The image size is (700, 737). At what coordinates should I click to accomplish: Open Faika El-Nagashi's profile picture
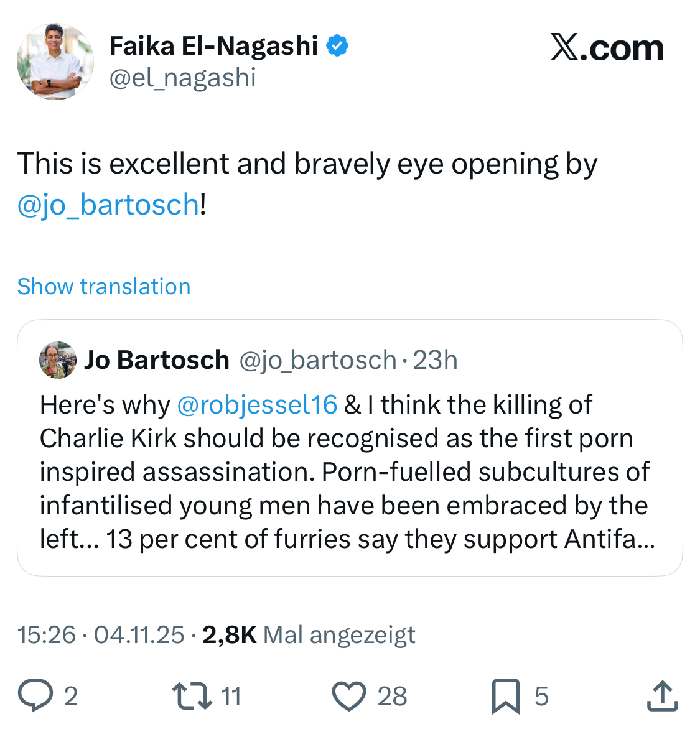pos(55,62)
